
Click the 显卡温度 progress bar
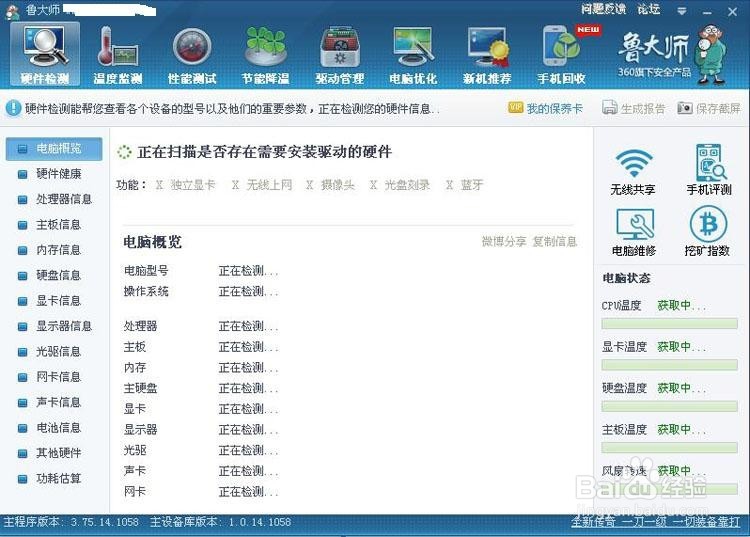(x=669, y=365)
